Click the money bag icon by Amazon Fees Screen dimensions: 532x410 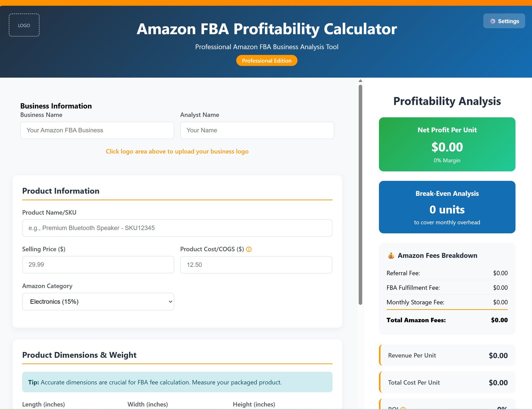click(391, 255)
